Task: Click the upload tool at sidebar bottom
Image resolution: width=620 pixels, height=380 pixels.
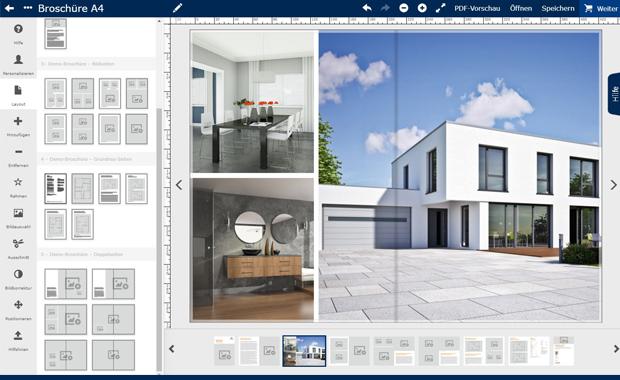Action: [18, 340]
